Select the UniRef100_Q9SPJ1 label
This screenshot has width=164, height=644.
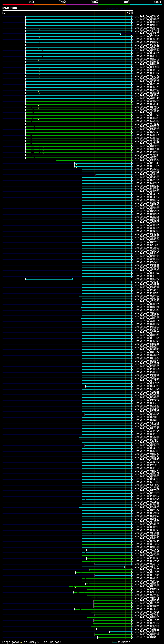click(x=147, y=76)
